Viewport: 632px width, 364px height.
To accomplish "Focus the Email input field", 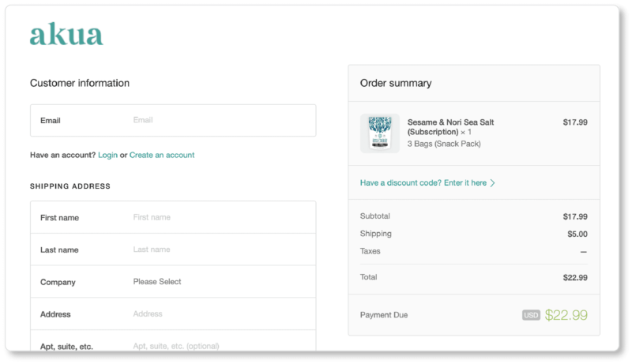I will 221,121.
